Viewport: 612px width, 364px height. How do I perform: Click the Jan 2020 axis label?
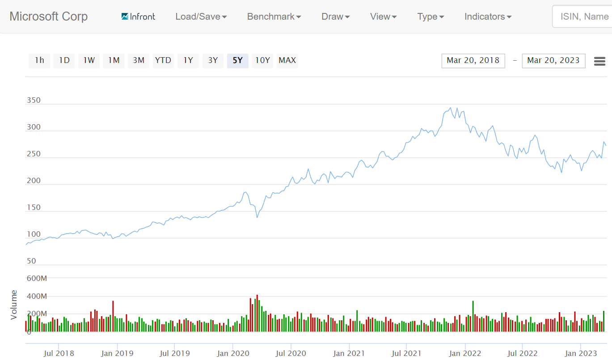coord(233,353)
